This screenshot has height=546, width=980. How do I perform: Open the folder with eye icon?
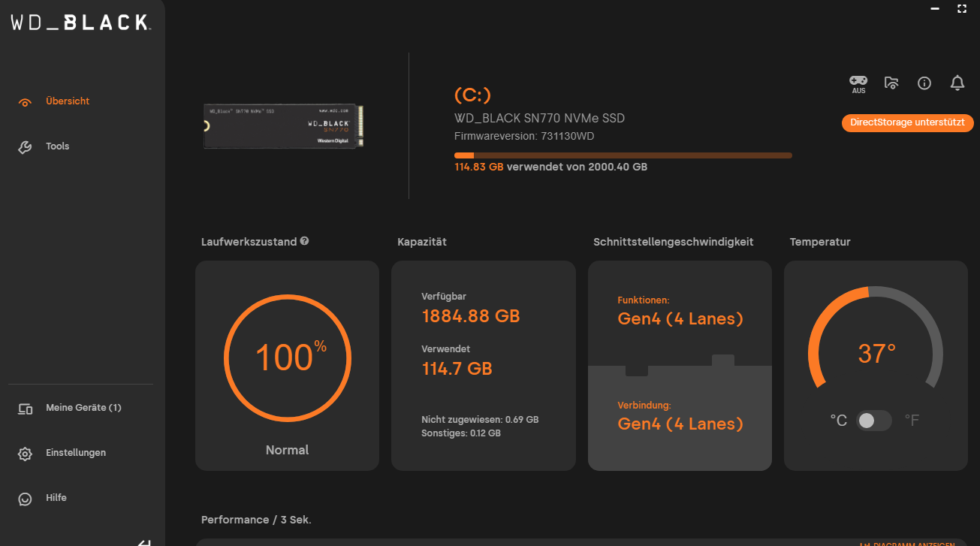[891, 83]
